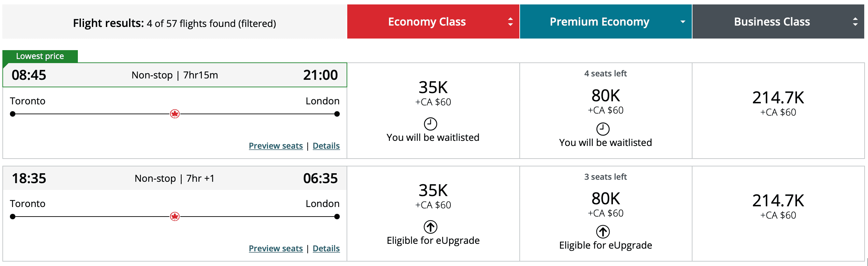Choose 80K Premium Economy fare on 18:35 flight
The width and height of the screenshot is (868, 266).
(x=605, y=199)
